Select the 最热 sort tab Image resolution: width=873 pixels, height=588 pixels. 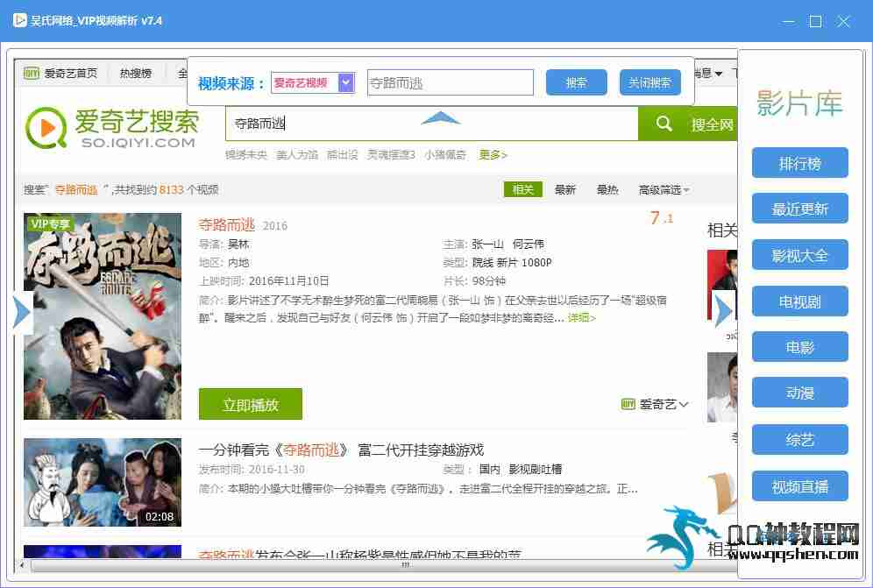(607, 190)
